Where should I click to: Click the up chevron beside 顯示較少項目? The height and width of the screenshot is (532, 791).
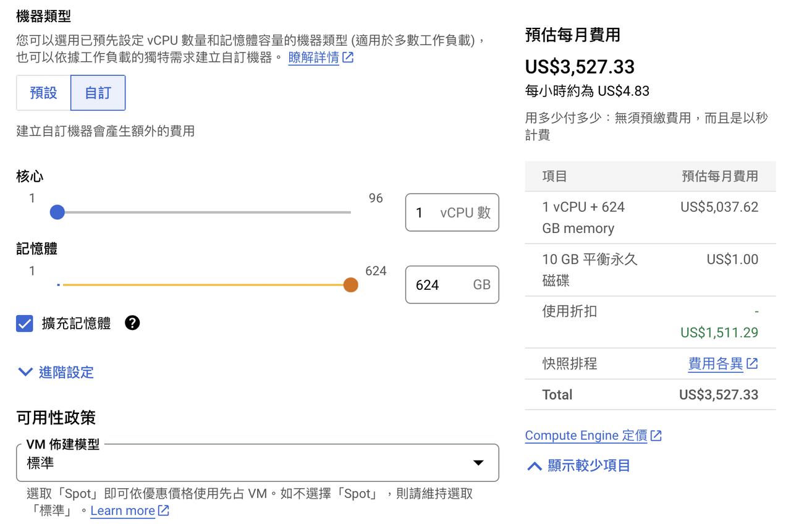pyautogui.click(x=535, y=466)
